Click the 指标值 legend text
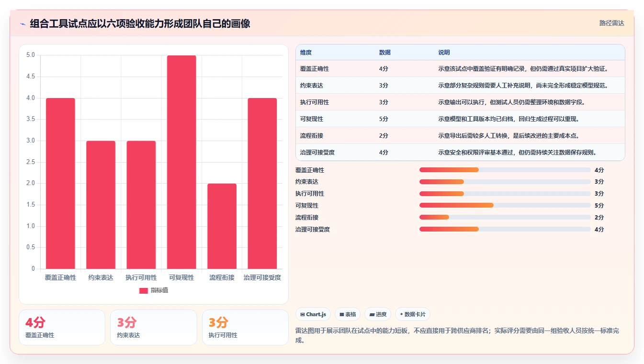The image size is (644, 364). click(159, 290)
